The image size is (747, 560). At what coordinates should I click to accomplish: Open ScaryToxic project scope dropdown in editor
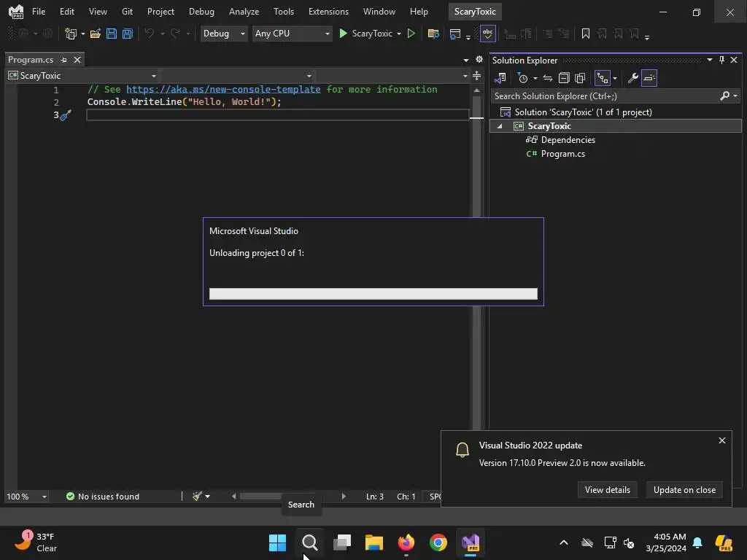[x=82, y=76]
